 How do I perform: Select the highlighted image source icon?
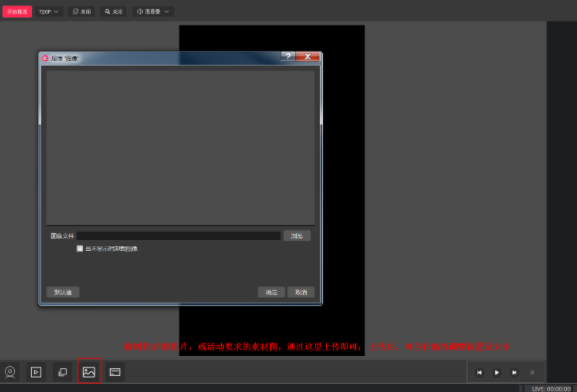[x=89, y=372]
